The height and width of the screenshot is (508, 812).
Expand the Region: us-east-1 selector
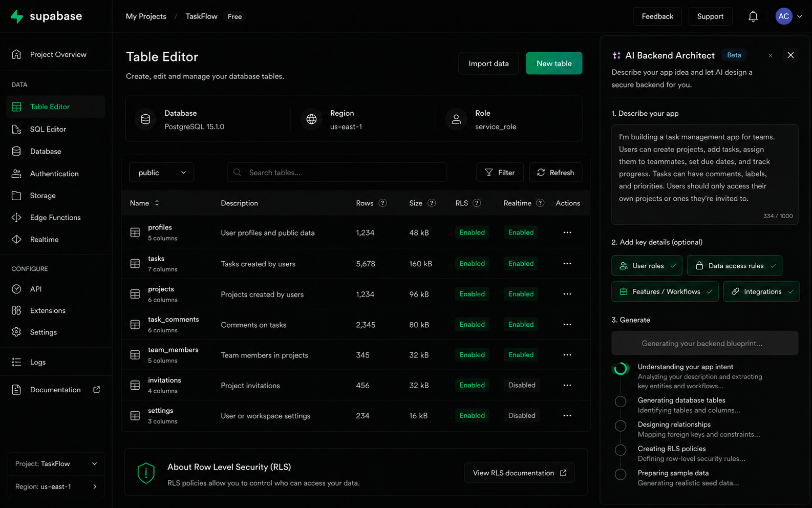tap(56, 486)
